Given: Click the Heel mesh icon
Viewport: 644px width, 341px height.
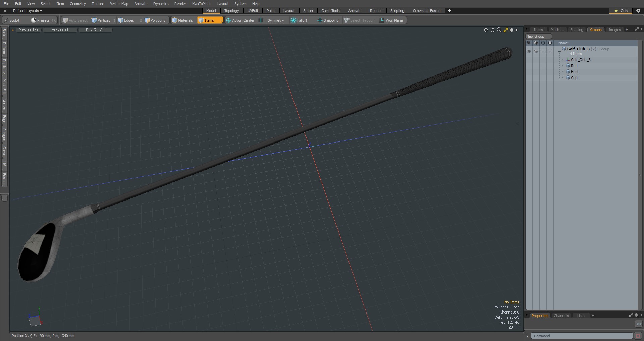Looking at the screenshot, I should pos(568,72).
